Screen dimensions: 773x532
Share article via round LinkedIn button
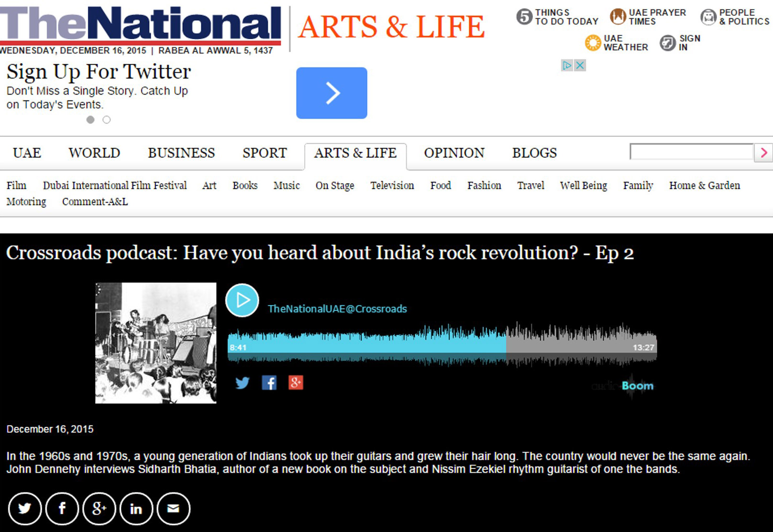[x=136, y=509]
